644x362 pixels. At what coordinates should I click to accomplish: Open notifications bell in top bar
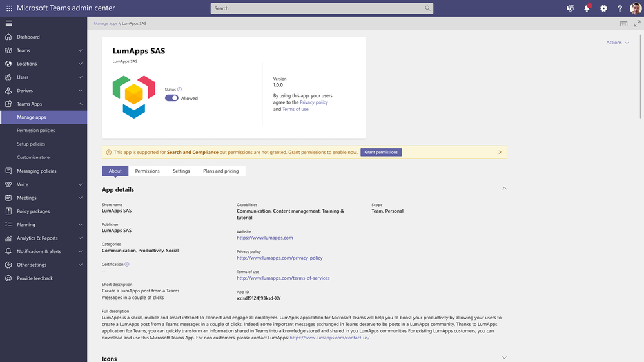(587, 8)
